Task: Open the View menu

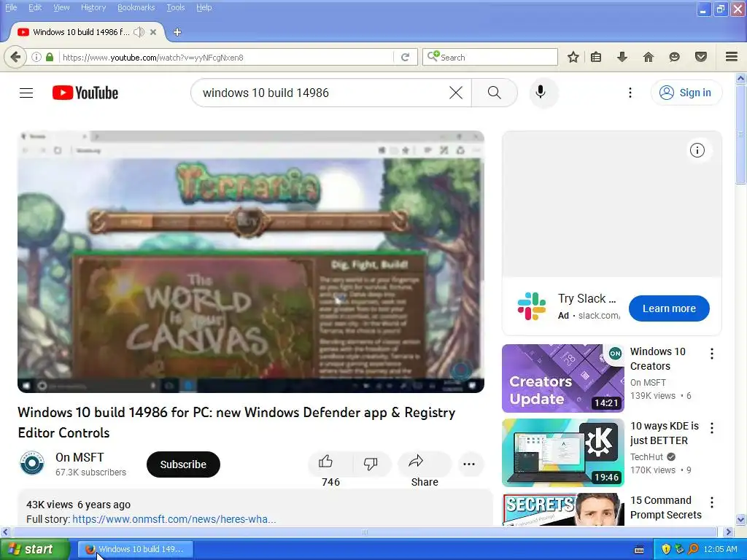Action: [x=61, y=7]
